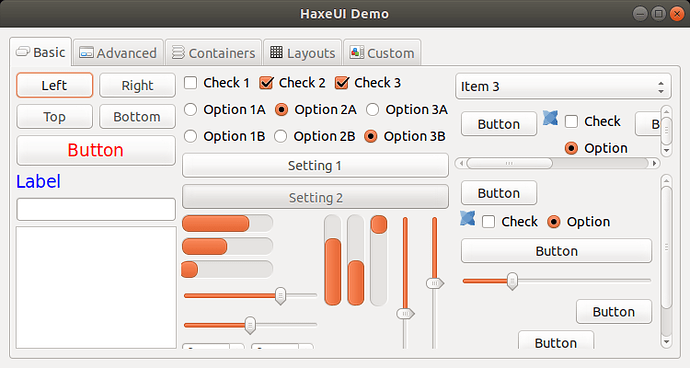This screenshot has width=690, height=368.
Task: Click the horizontal scrollbar thumb
Action: pyautogui.click(x=509, y=163)
